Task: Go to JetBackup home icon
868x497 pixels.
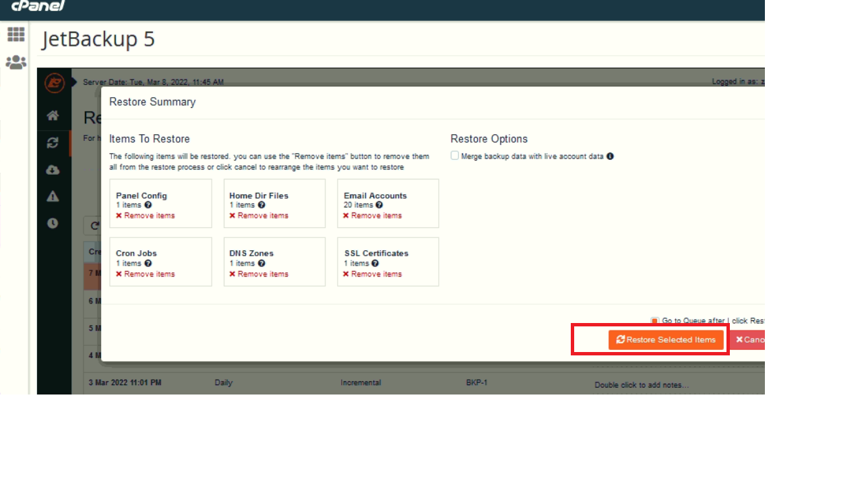Action: pyautogui.click(x=53, y=116)
